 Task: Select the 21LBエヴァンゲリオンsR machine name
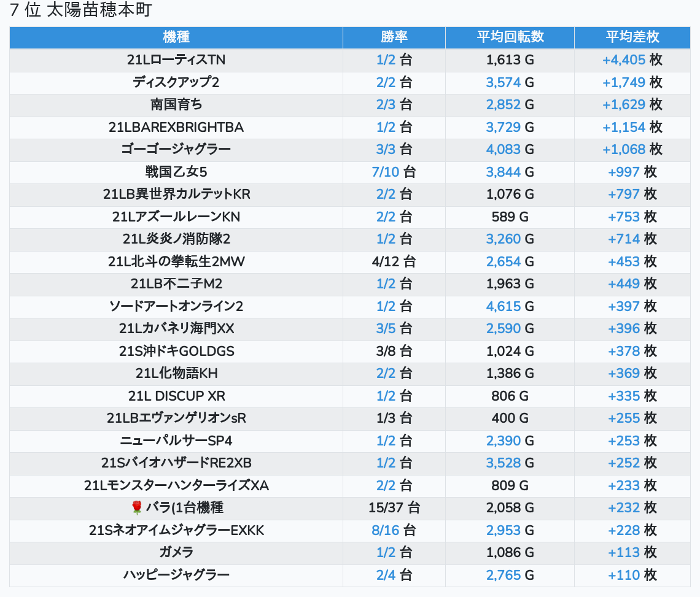click(x=176, y=418)
